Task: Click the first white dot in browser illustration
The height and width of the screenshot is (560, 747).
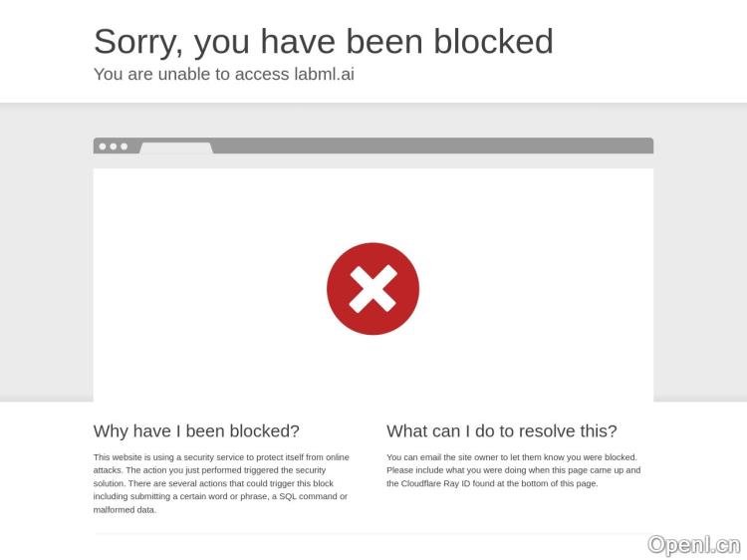Action: 103,146
